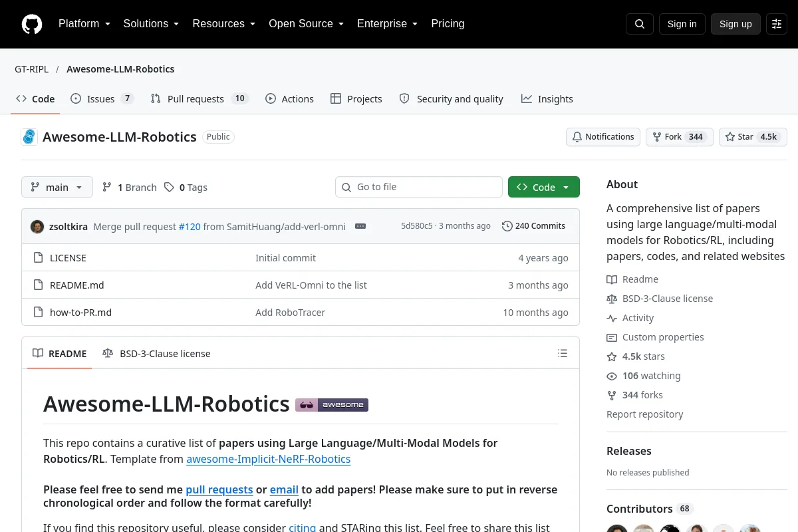
Task: Click the awesome badge next to title
Action: click(x=332, y=404)
